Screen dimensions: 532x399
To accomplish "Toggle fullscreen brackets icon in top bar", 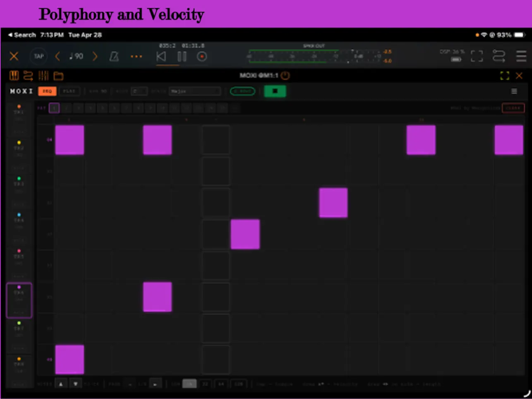I will tap(477, 56).
